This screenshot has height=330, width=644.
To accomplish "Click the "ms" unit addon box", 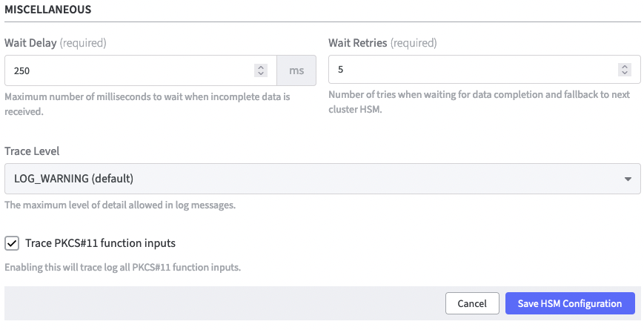I will [x=296, y=70].
